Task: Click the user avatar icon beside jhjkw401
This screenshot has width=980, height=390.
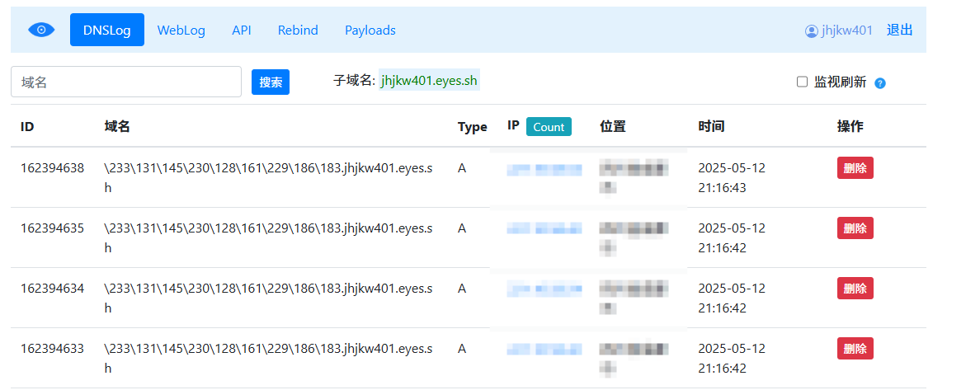Action: (811, 31)
